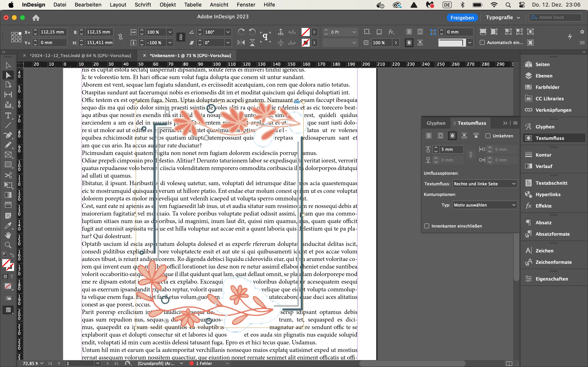Pick the Eyedropper tool
The height and width of the screenshot is (367, 588).
pos(8,226)
